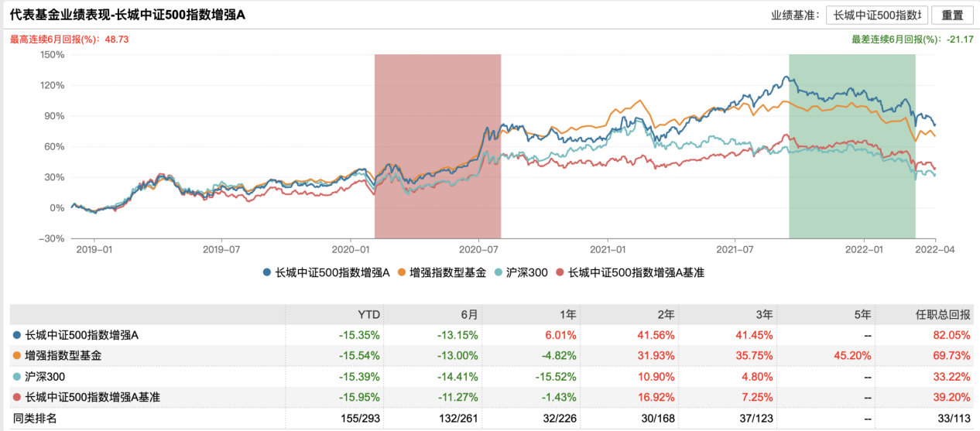Image resolution: width=980 pixels, height=431 pixels.
Task: Click the green shaded worst-period region
Action: tap(852, 145)
